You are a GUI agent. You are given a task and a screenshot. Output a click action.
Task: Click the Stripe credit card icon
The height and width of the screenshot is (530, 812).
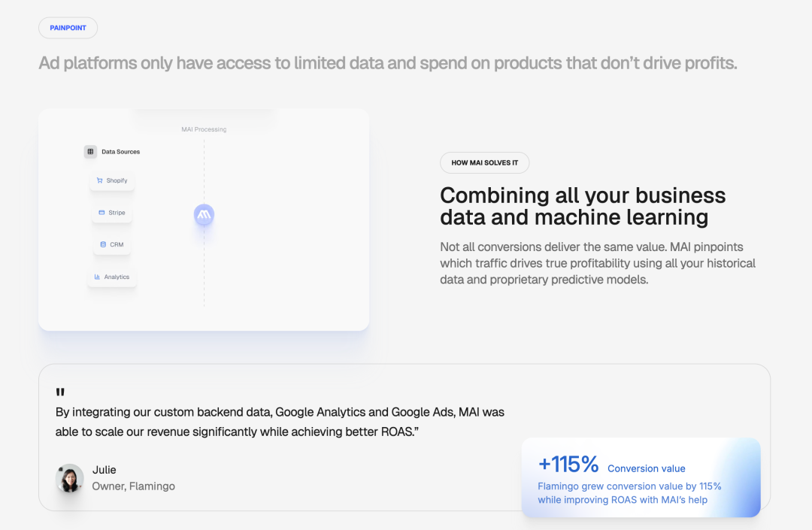pos(101,213)
